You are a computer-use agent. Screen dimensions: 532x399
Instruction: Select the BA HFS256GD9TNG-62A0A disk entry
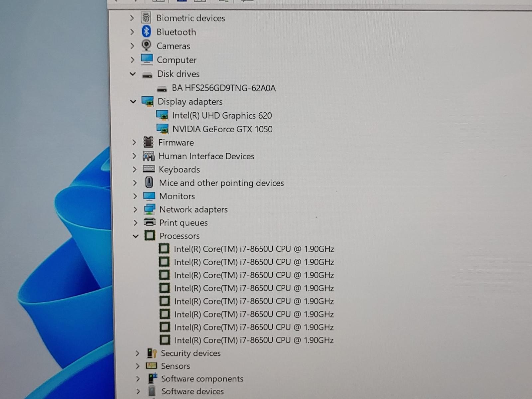pos(224,88)
